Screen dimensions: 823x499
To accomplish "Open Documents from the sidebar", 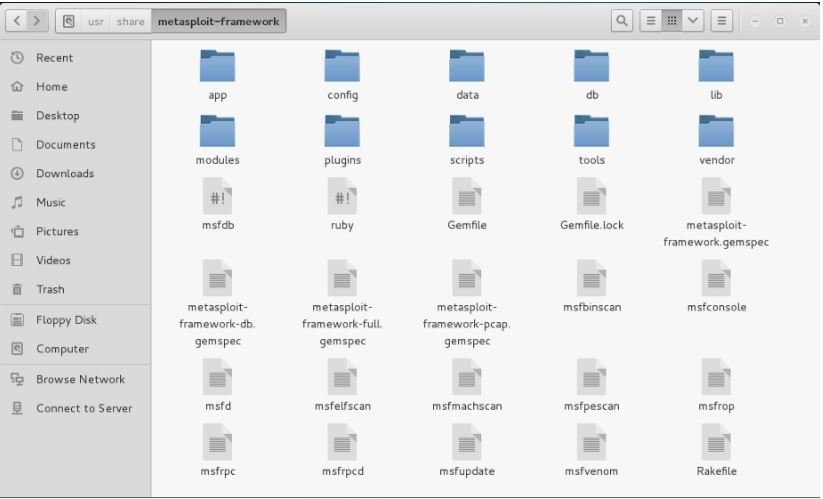I will coord(76,144).
